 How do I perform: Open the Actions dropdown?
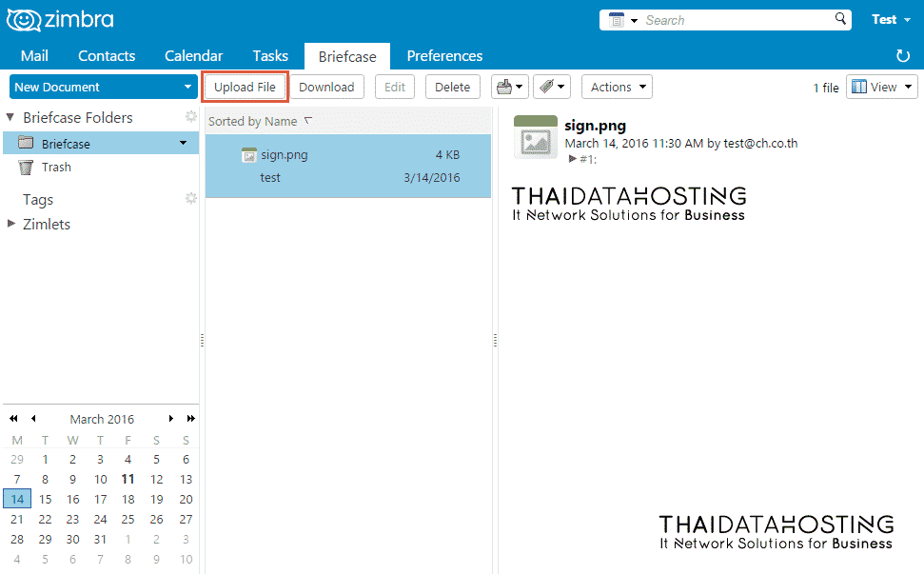coord(617,88)
